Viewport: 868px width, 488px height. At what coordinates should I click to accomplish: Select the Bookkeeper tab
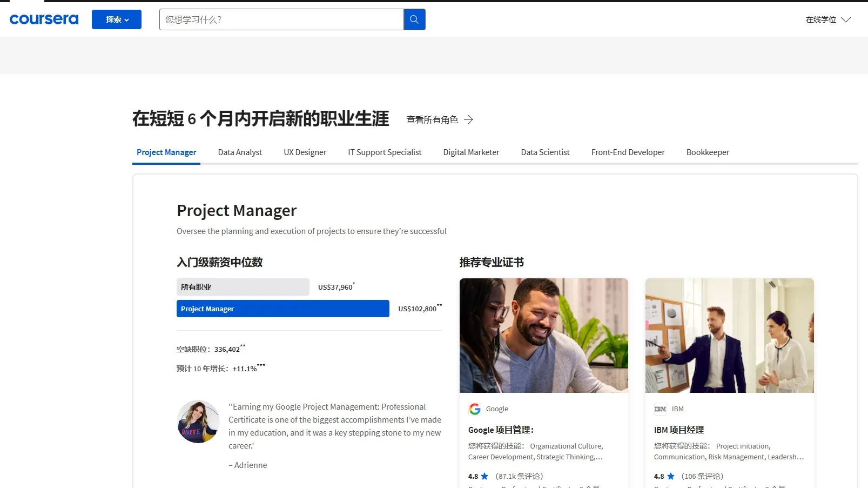coord(708,152)
